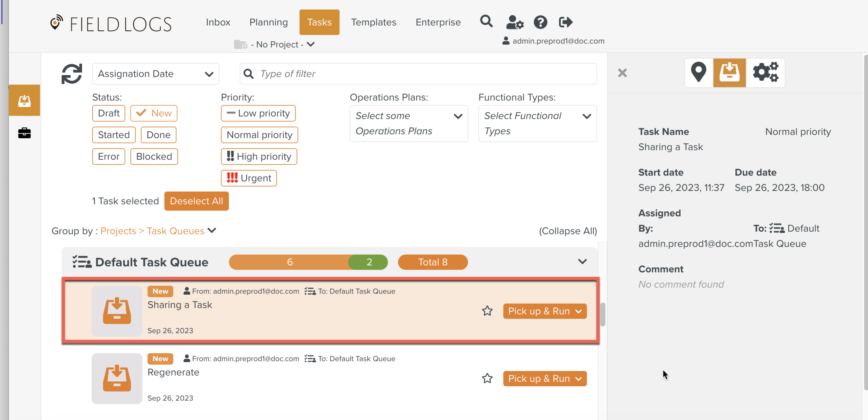Click the logout icon in header
This screenshot has height=420, width=868.
pos(565,22)
